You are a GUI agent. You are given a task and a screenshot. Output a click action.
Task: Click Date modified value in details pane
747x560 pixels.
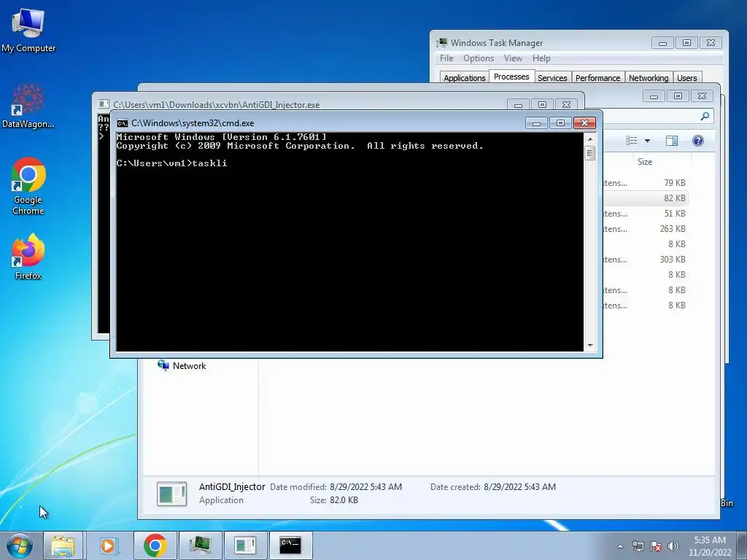click(366, 486)
